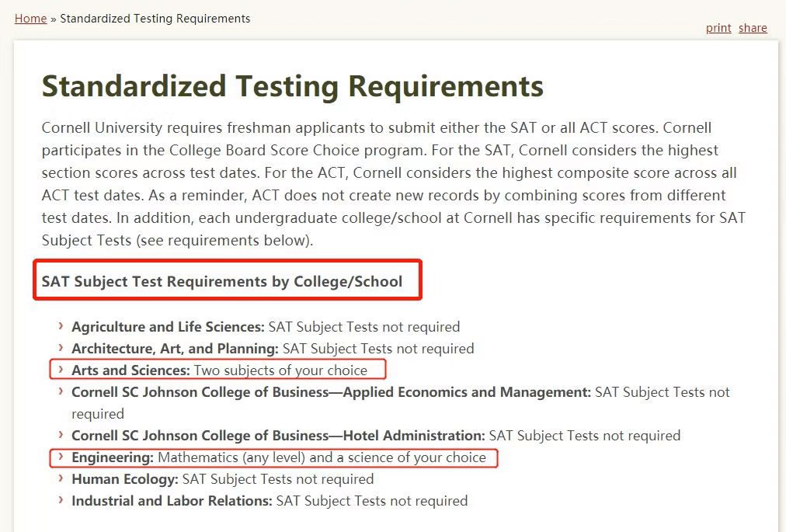Screen dimensions: 786x532
Task: Open the print link
Action: click(718, 28)
